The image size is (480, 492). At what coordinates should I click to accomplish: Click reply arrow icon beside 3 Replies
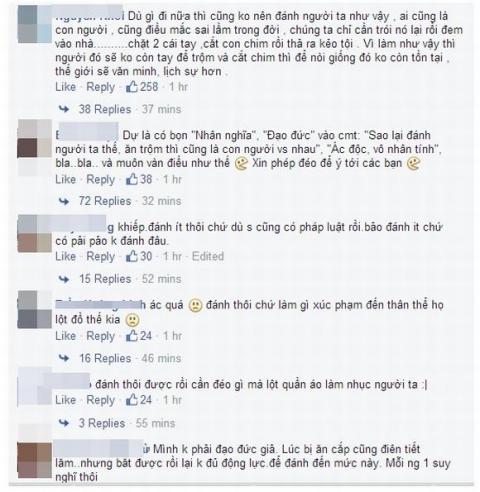(x=64, y=423)
